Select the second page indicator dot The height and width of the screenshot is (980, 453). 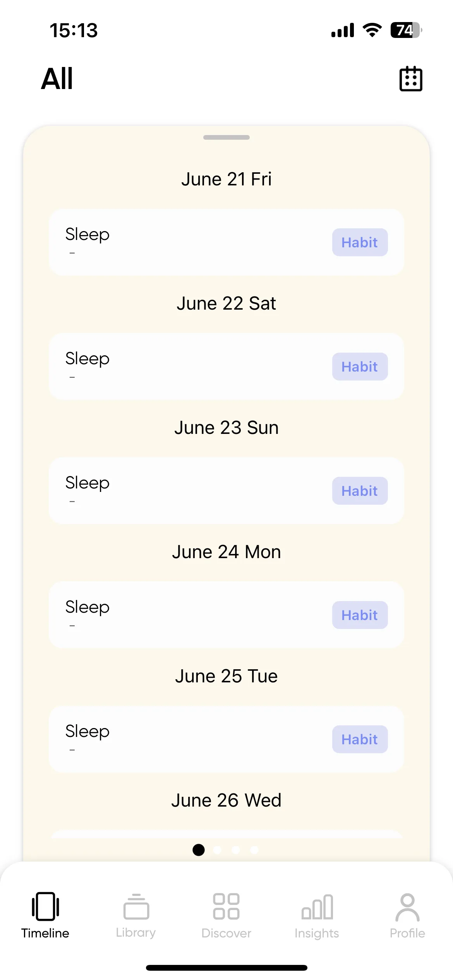pyautogui.click(x=217, y=850)
